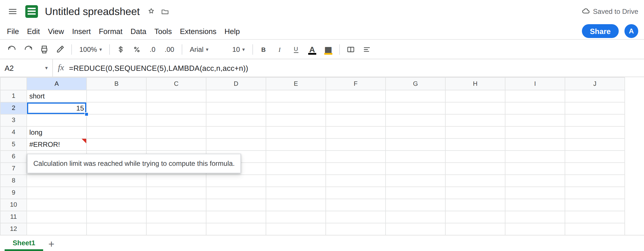Select cell A5 showing #ERROR!

point(57,144)
